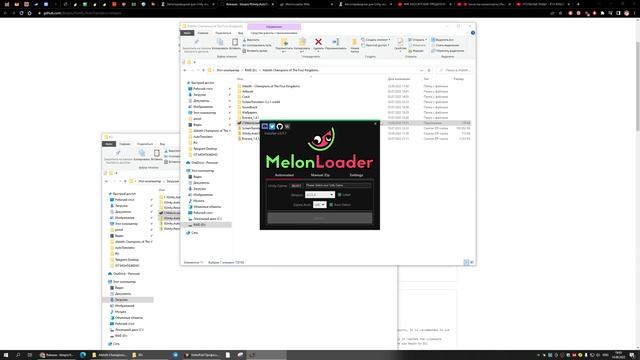
Task: Go up one folder in front Explorer
Action: [203, 70]
